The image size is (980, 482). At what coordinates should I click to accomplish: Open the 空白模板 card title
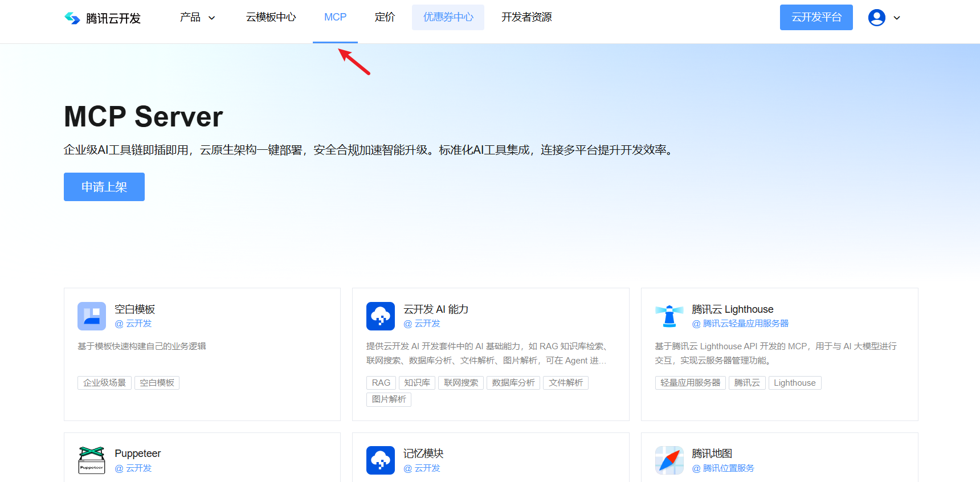(135, 309)
